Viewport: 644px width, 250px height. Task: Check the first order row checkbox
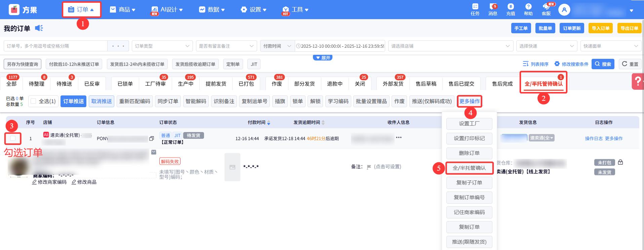(x=13, y=138)
